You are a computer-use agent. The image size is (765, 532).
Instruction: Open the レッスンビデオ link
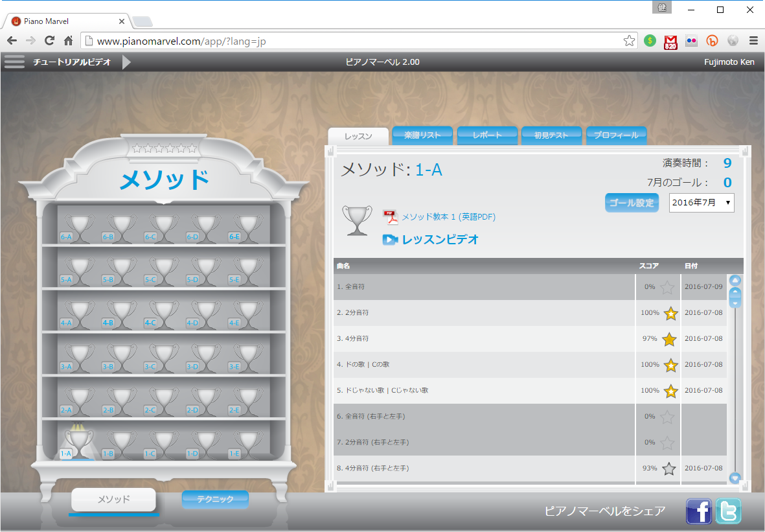point(440,240)
